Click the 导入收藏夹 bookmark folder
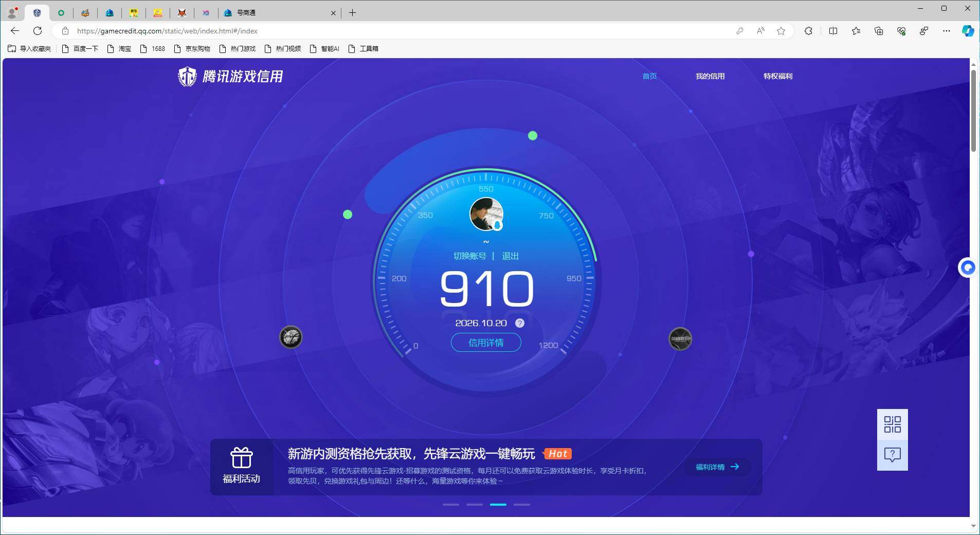Image resolution: width=980 pixels, height=535 pixels. click(29, 49)
